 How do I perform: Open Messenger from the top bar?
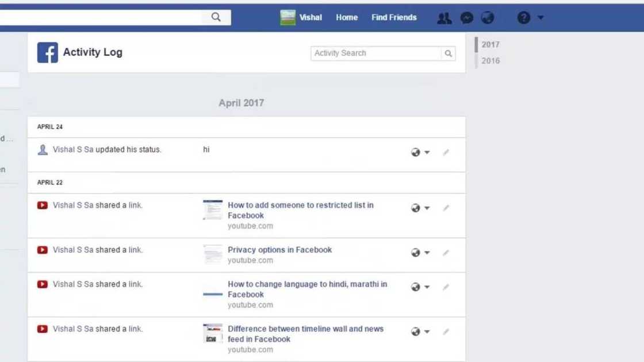pos(467,18)
